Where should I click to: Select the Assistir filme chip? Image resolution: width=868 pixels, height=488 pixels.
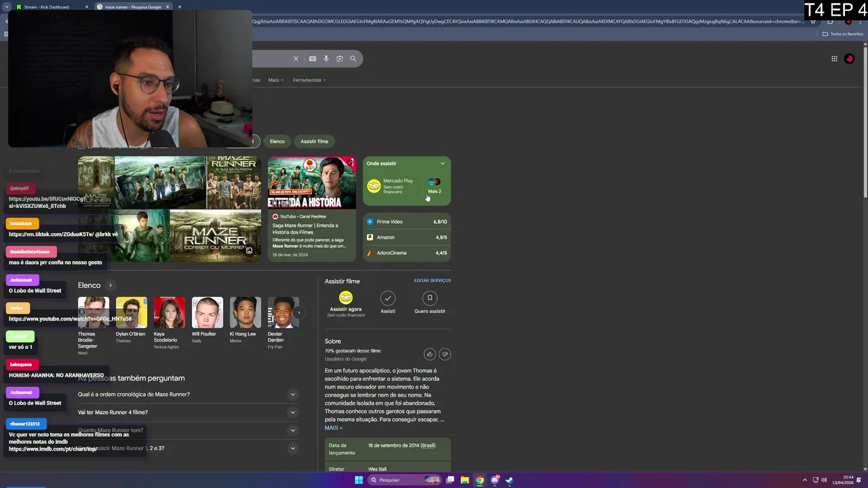point(315,141)
